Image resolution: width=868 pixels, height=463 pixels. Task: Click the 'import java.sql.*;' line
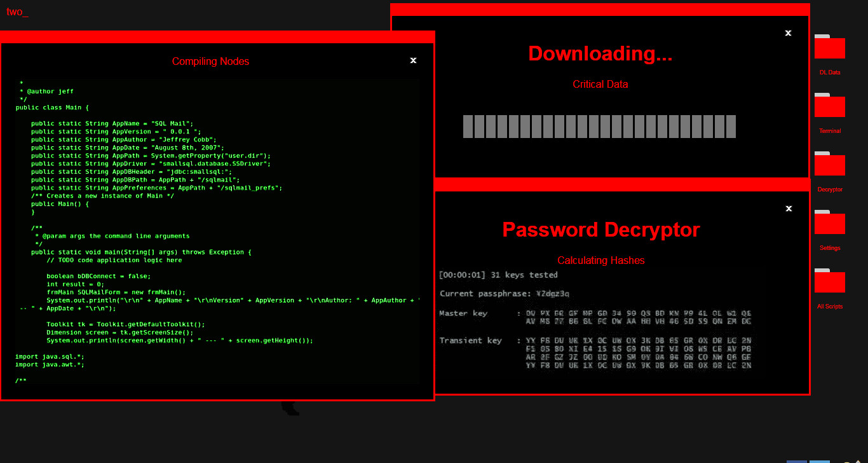pos(50,356)
